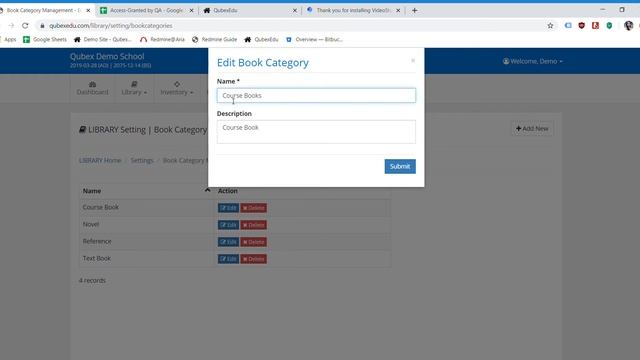The width and height of the screenshot is (640, 360).
Task: Bookmark this page with star icon
Action: 550,26
